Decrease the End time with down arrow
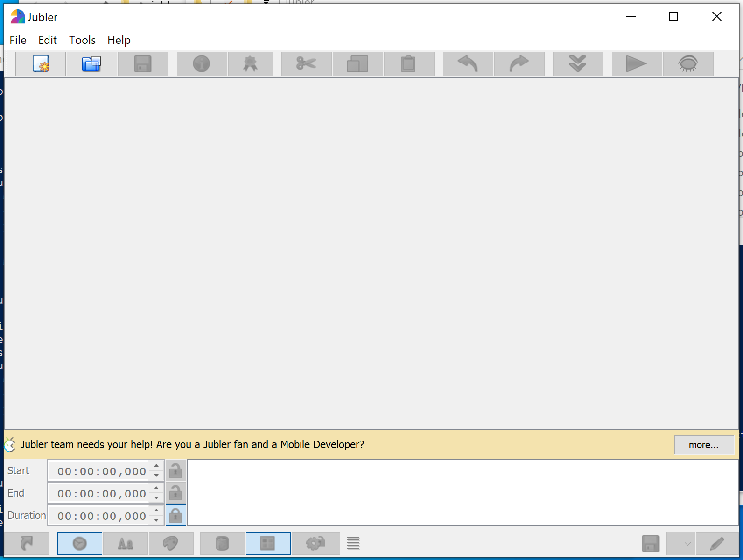Screen dimensions: 743x560 click(x=156, y=498)
